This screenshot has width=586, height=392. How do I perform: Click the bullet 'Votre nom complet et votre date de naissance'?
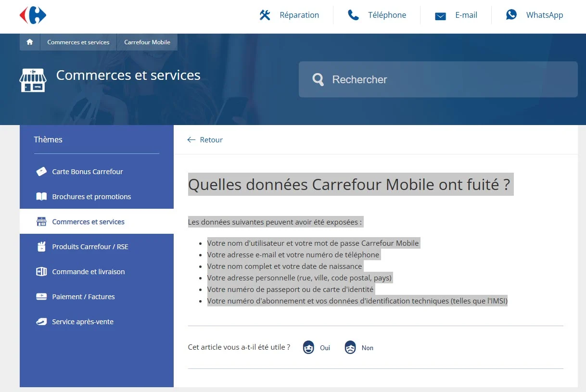coord(285,266)
